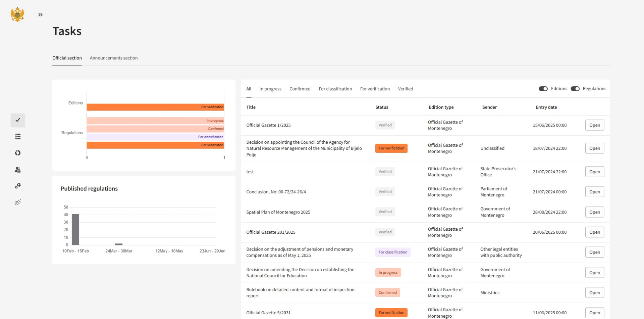
Task: Click Open for Rulebook on inspection report
Action: pos(594,292)
